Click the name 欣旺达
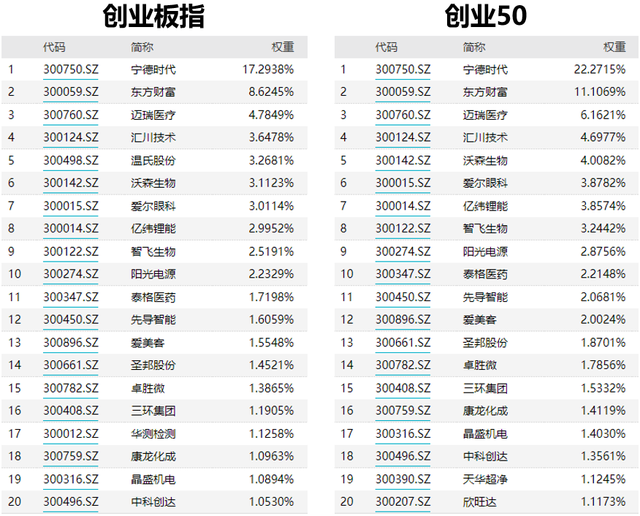This screenshot has width=640, height=516. [x=480, y=501]
